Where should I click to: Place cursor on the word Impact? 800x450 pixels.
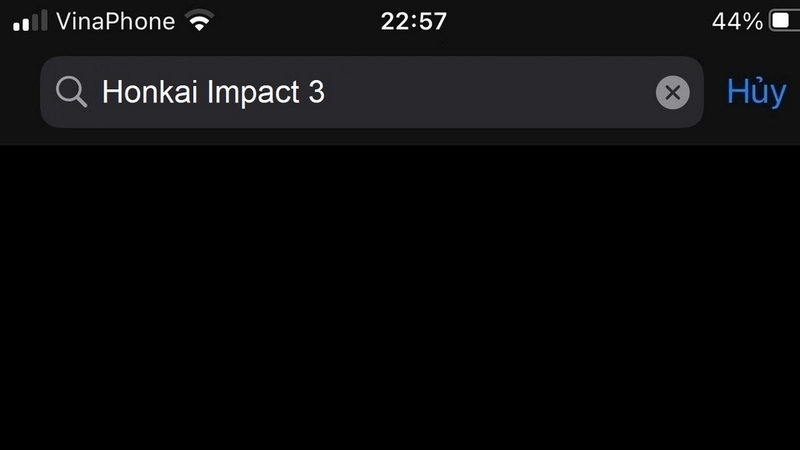(253, 93)
